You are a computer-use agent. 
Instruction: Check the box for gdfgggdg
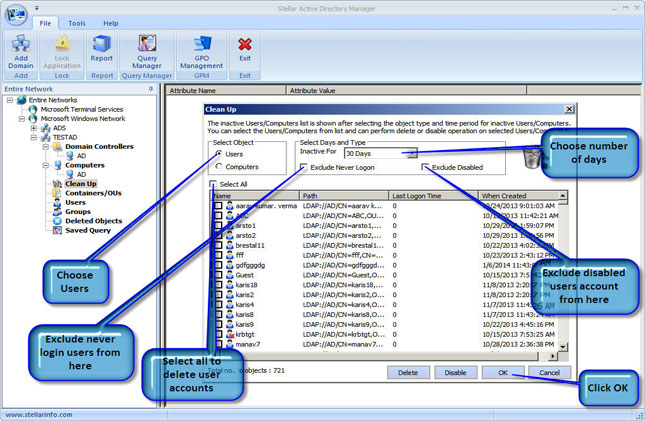coord(218,265)
